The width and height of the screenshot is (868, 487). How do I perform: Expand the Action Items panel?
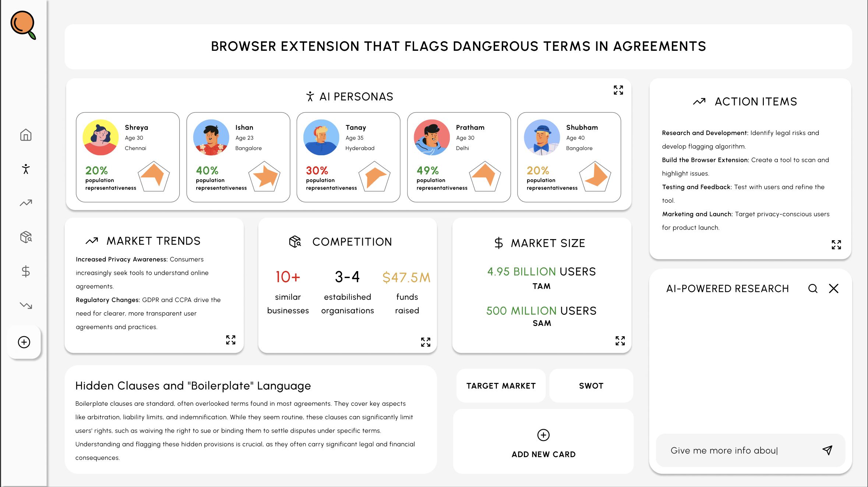(x=836, y=245)
